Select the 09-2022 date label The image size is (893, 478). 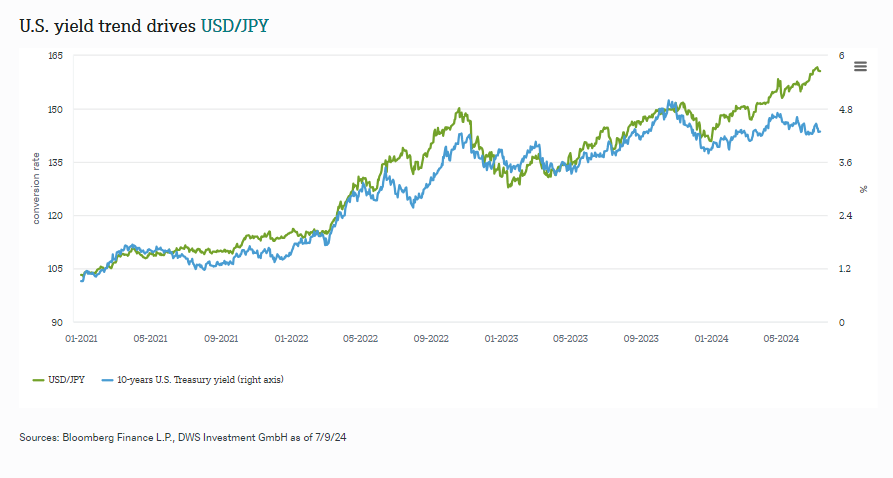(430, 338)
